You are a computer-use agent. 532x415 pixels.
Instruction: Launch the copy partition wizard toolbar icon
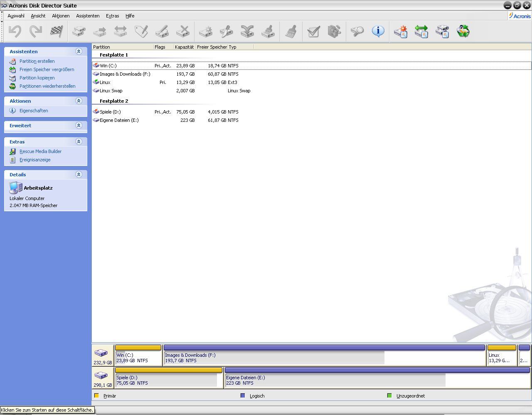(442, 31)
